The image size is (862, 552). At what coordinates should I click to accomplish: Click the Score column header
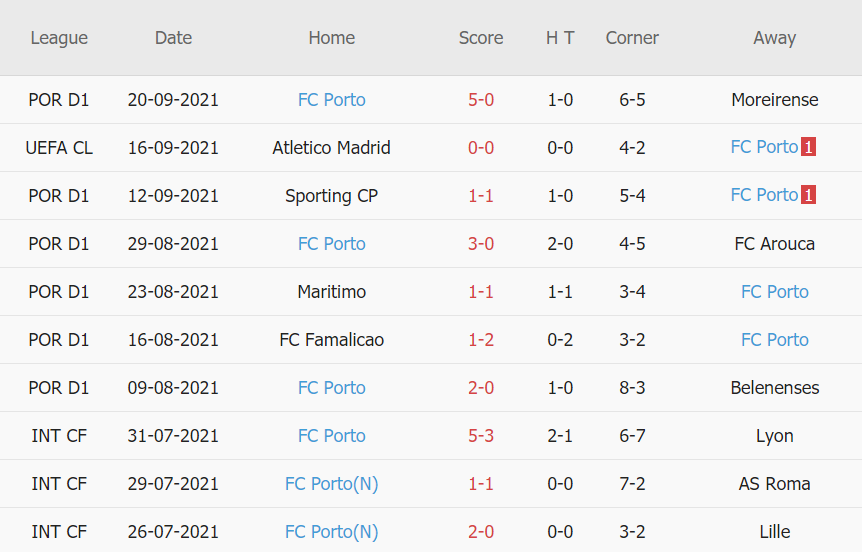[x=481, y=38]
